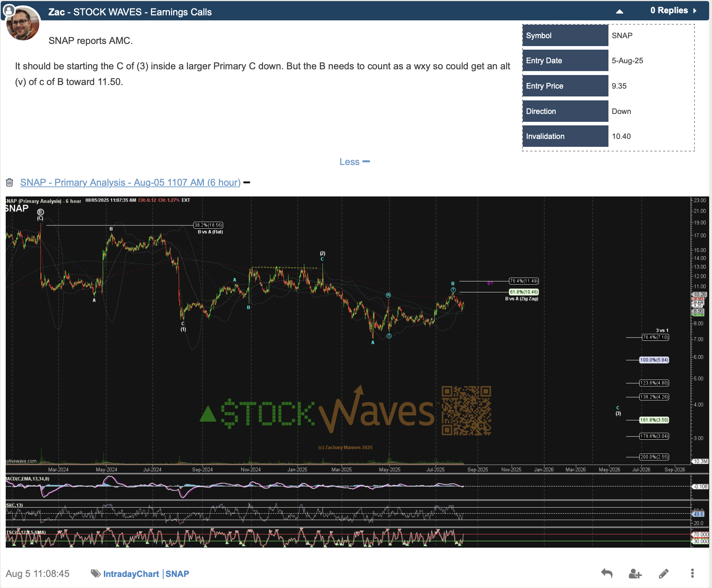
Task: Click the text SNAP reports AMC.
Action: [x=91, y=41]
